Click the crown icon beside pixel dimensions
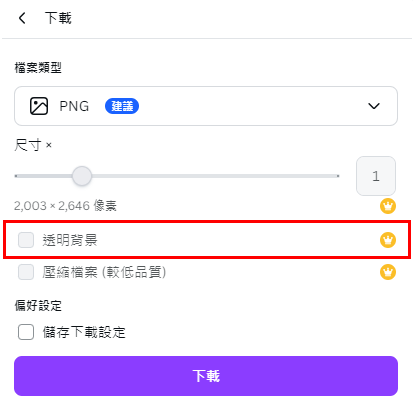The width and height of the screenshot is (414, 402). click(x=388, y=206)
